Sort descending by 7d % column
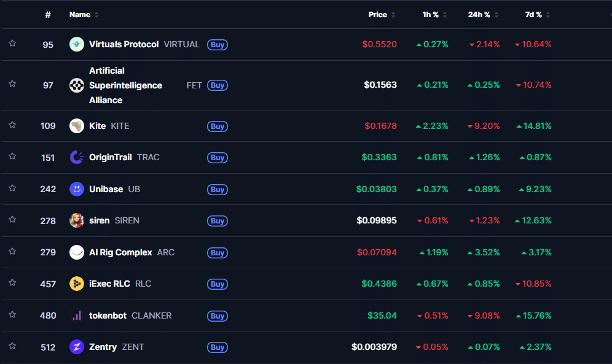 pos(532,15)
